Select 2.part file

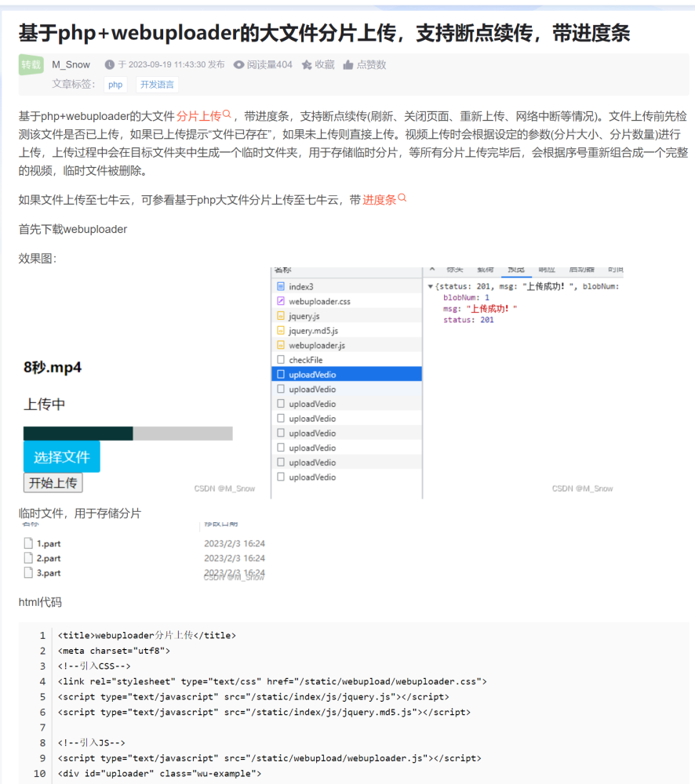[49, 558]
